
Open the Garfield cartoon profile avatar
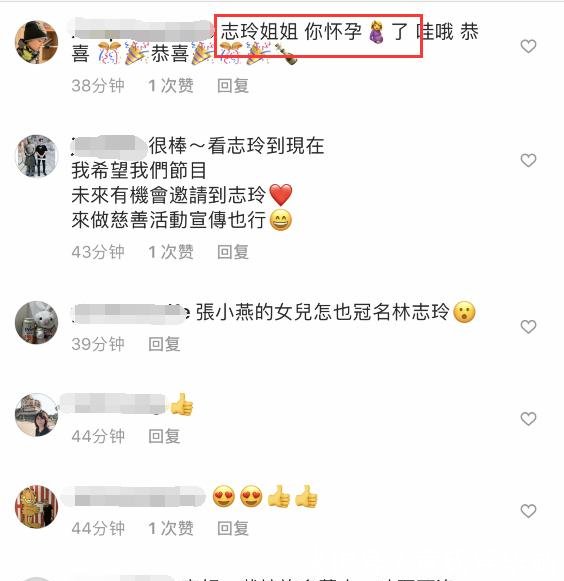[x=36, y=507]
